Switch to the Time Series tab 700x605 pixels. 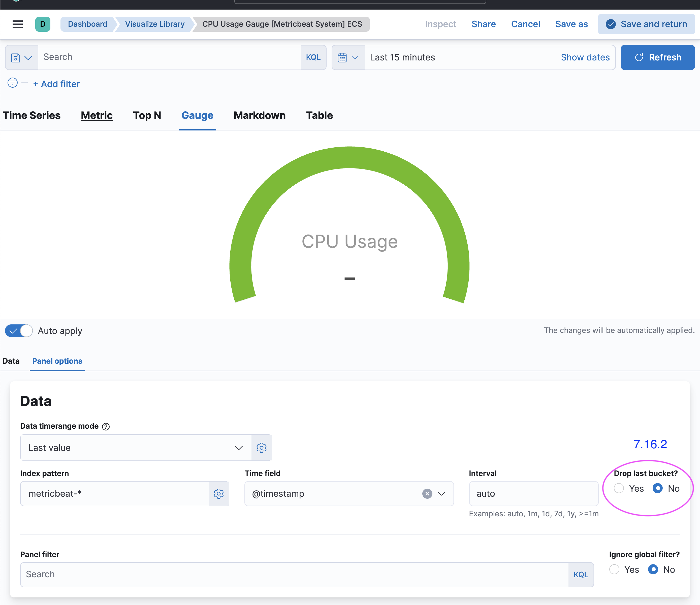click(31, 115)
